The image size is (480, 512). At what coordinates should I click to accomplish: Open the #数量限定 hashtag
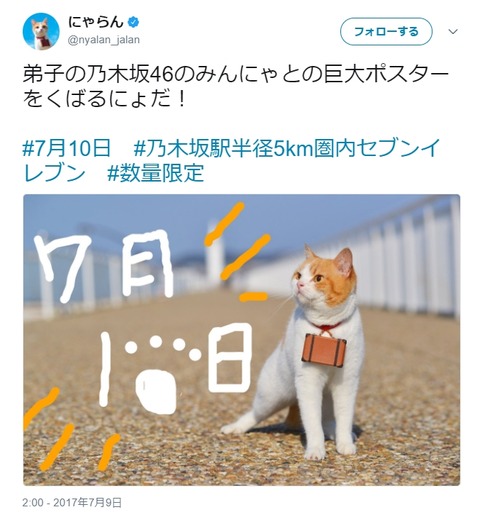coord(155,173)
